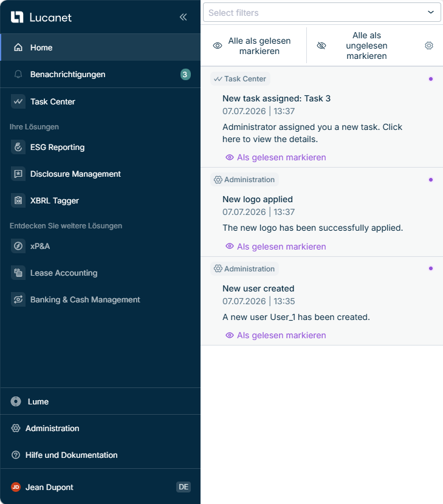
Task: Click the Lume circle icon
Action: [16, 401]
